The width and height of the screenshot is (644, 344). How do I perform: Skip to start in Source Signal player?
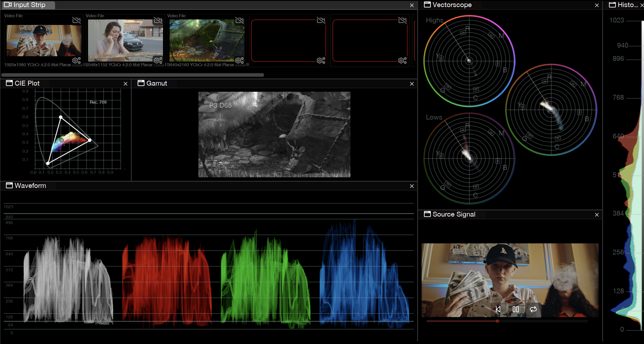point(498,309)
